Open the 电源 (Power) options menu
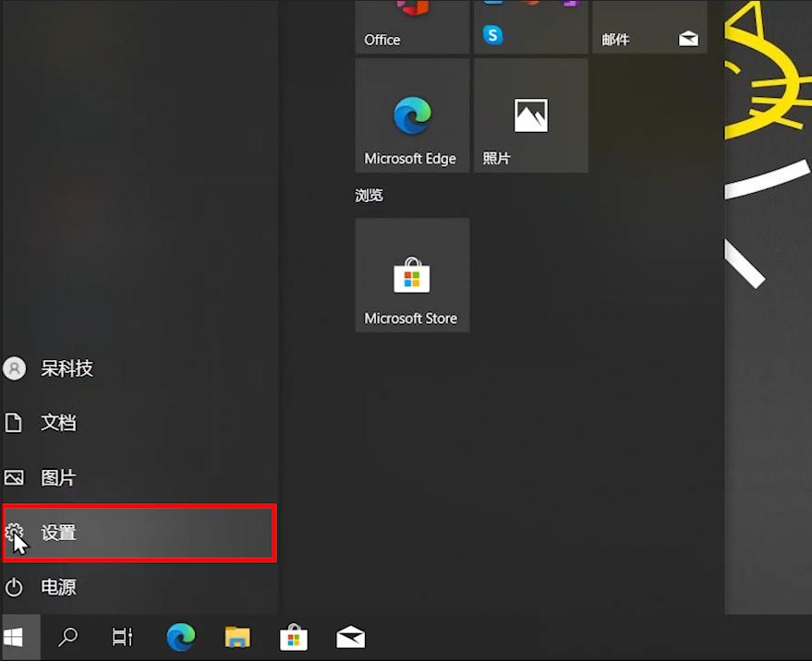 pos(55,587)
